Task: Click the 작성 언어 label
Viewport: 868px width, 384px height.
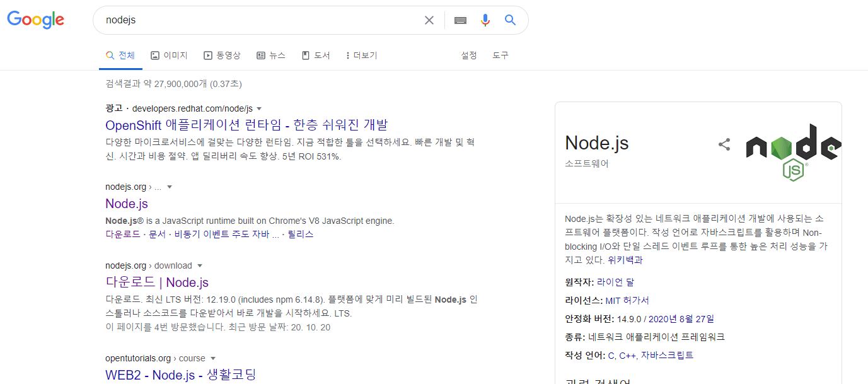Action: [x=584, y=355]
